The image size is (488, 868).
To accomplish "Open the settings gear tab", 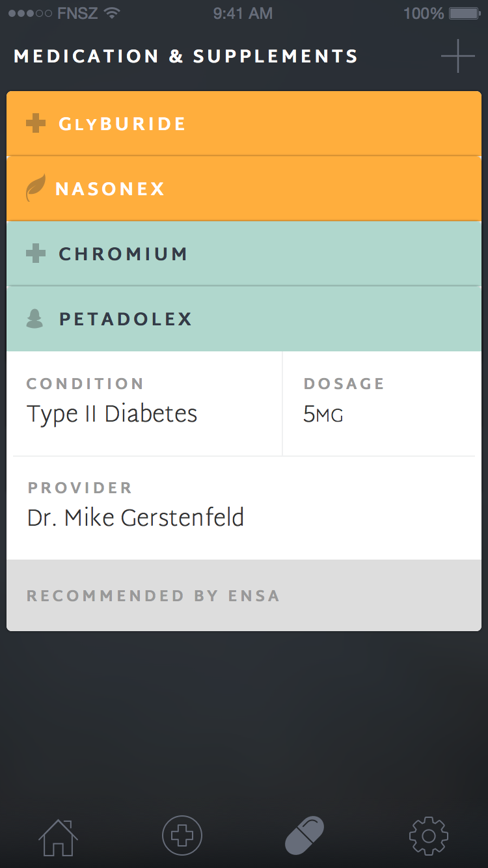I will point(428,835).
